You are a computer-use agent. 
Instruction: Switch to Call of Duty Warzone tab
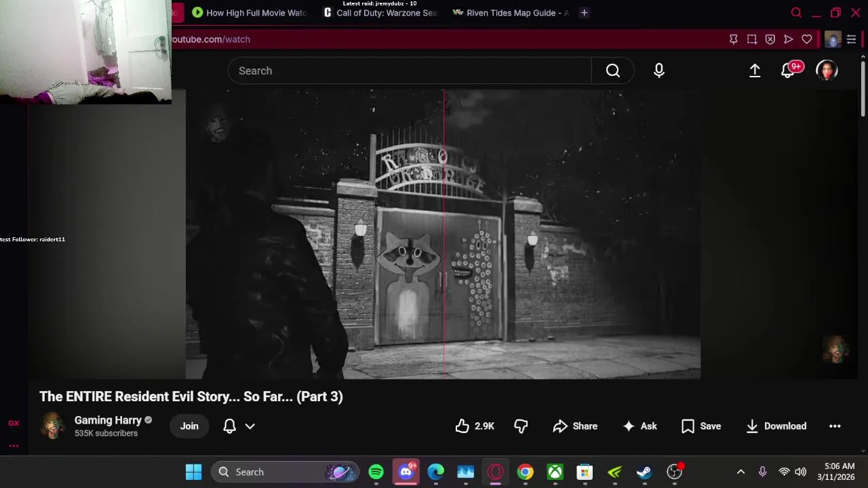380,12
